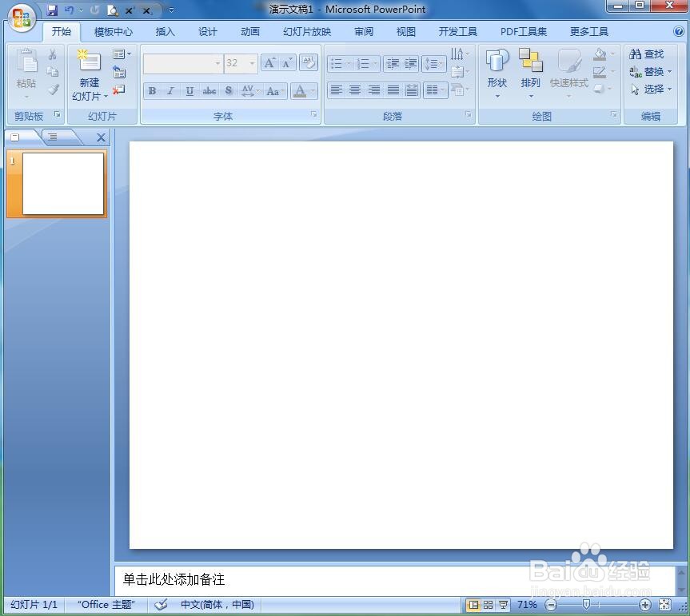Delete the slide with the red X icon
This screenshot has height=616, width=690.
coord(119,90)
